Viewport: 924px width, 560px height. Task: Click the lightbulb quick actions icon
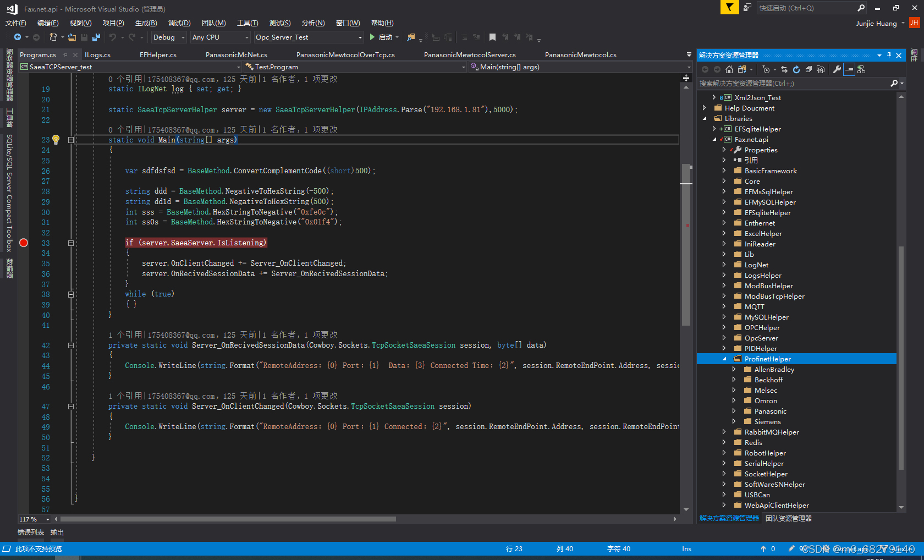point(56,140)
